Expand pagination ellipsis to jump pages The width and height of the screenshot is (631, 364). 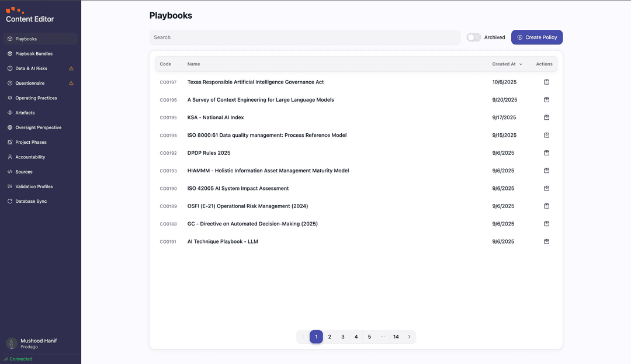tap(383, 337)
